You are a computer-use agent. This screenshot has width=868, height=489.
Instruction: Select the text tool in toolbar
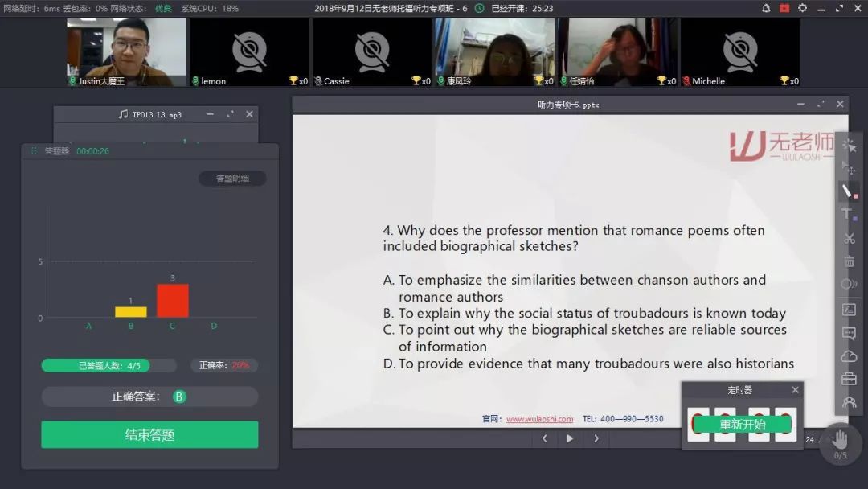[848, 214]
